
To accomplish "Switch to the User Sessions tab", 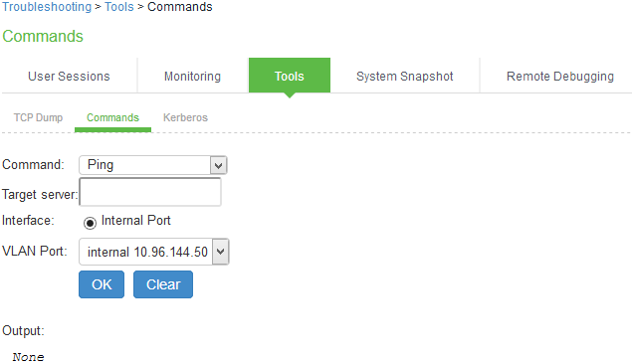I will coord(69,77).
